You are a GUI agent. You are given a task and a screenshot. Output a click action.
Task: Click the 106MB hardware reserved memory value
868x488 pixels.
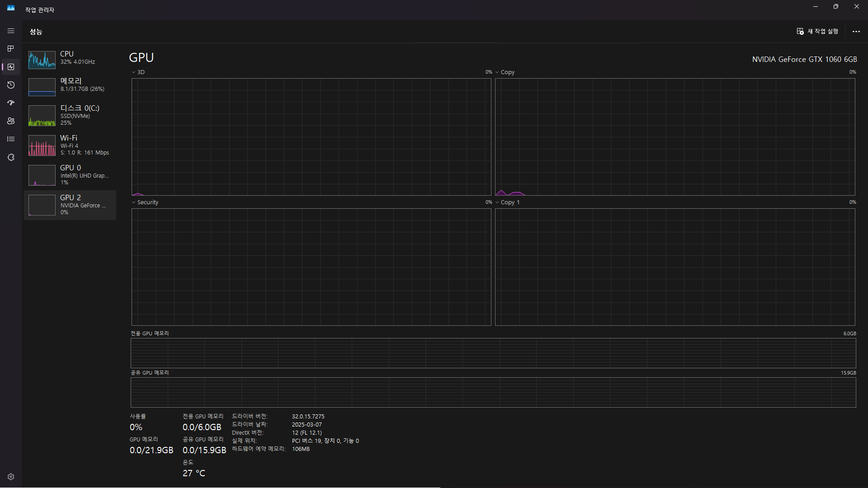pos(301,449)
